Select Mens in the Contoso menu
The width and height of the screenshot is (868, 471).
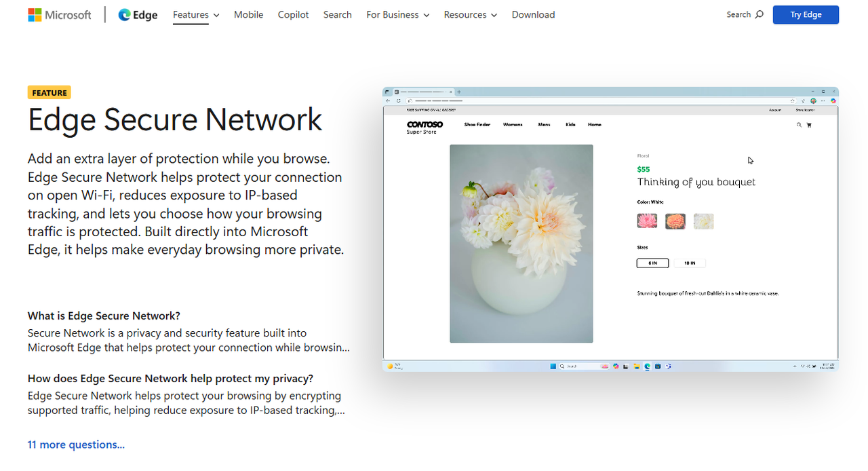[544, 124]
